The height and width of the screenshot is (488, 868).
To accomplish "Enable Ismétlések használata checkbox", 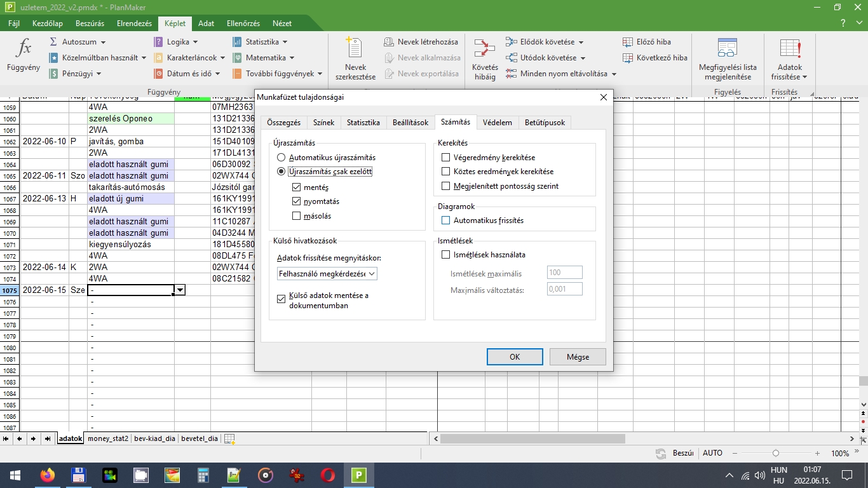I will [x=445, y=255].
